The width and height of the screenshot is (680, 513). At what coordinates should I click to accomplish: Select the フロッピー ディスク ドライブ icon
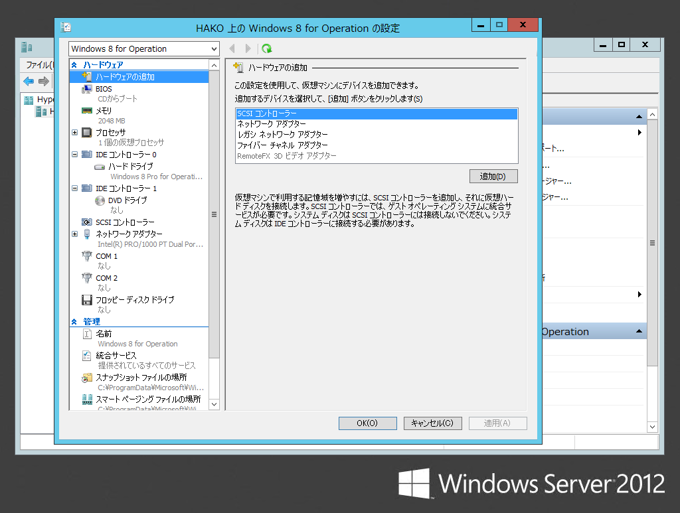(x=87, y=300)
